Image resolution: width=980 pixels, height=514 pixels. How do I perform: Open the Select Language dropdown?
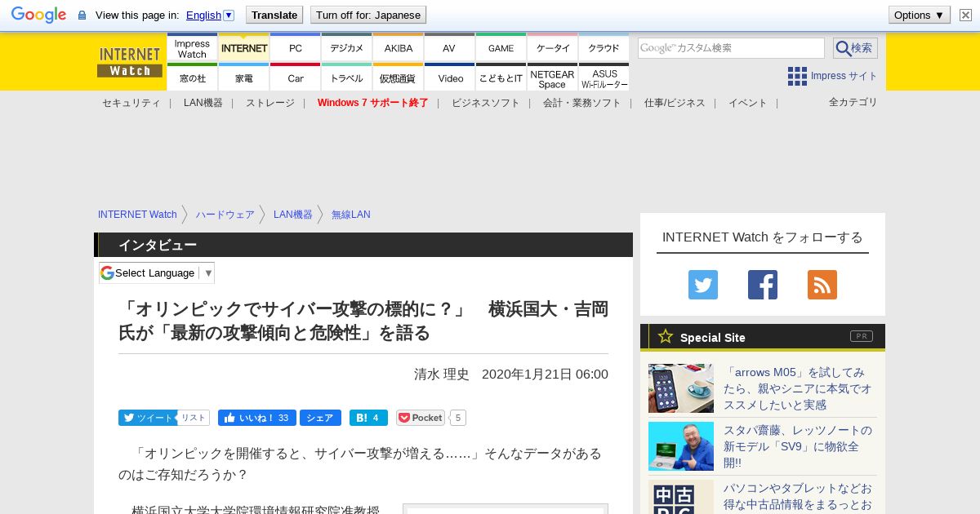coord(157,273)
